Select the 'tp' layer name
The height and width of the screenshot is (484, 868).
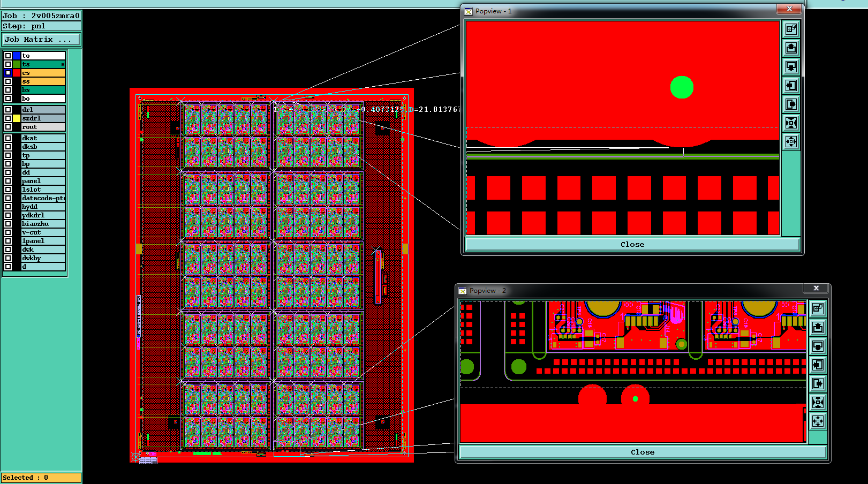tap(43, 155)
